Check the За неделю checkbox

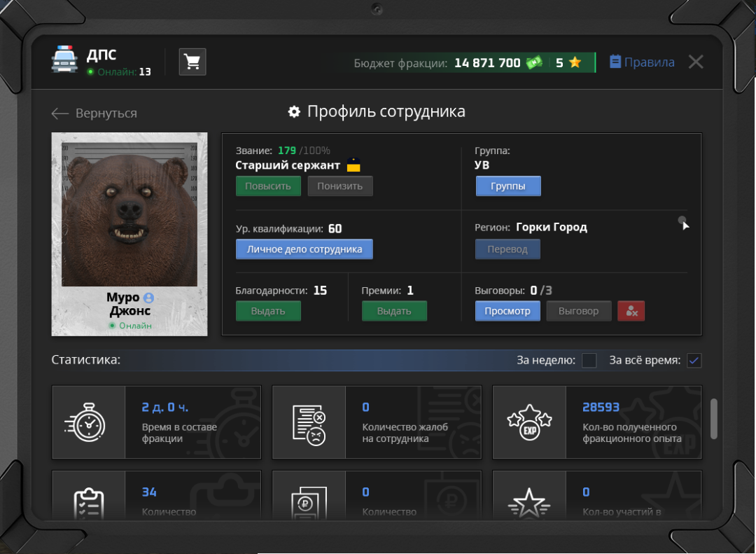[589, 361]
